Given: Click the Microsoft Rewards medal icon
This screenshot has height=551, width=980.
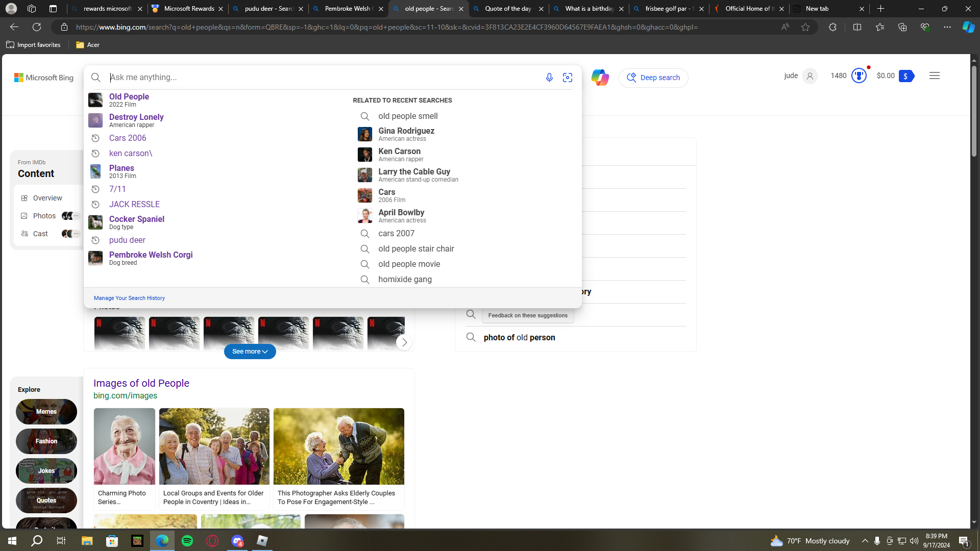Looking at the screenshot, I should [x=859, y=76].
